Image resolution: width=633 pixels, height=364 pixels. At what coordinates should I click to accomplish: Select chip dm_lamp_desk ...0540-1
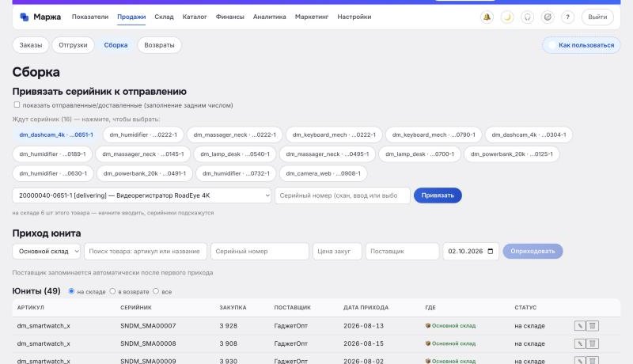(235, 154)
